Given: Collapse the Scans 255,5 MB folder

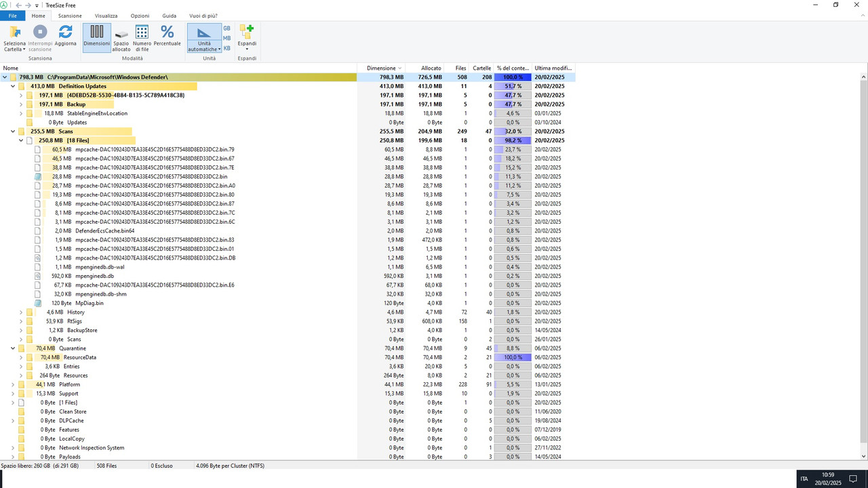Looking at the screenshot, I should (x=13, y=131).
